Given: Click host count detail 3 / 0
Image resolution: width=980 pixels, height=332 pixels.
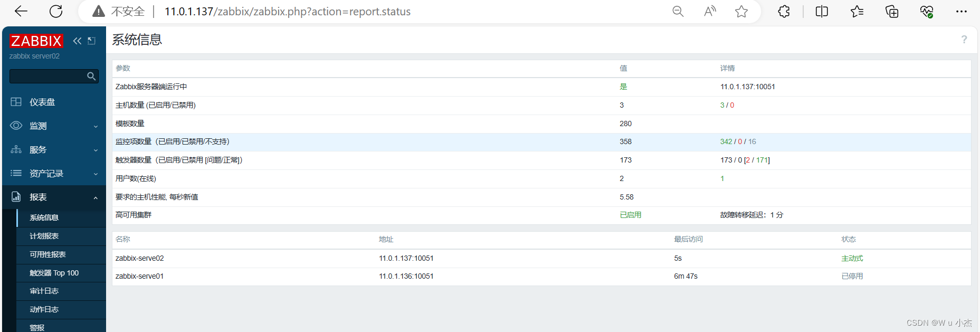Looking at the screenshot, I should coord(727,105).
